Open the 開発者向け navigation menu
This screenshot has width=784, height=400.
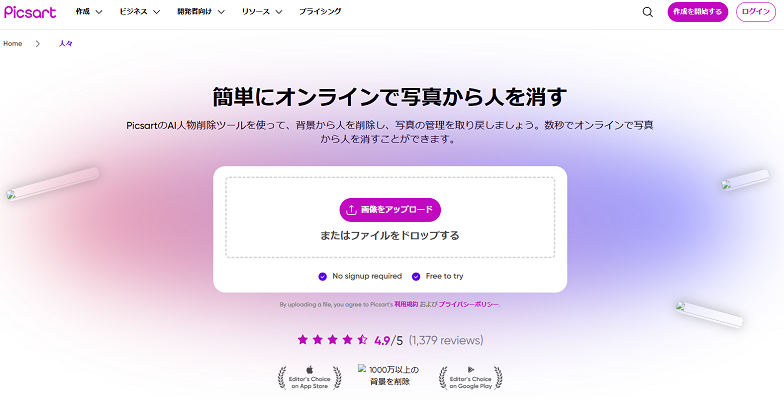pos(201,12)
